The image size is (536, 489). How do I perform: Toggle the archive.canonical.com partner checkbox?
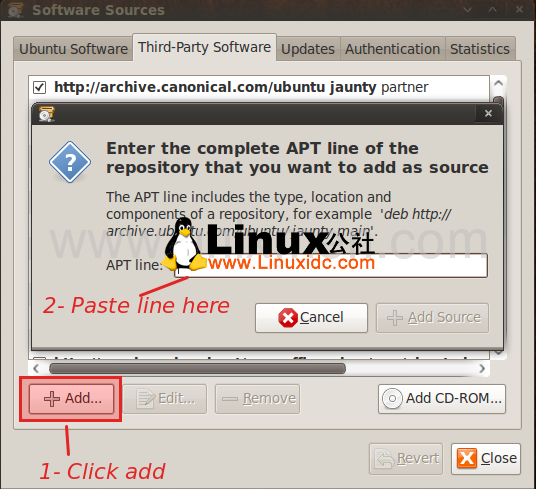(39, 87)
